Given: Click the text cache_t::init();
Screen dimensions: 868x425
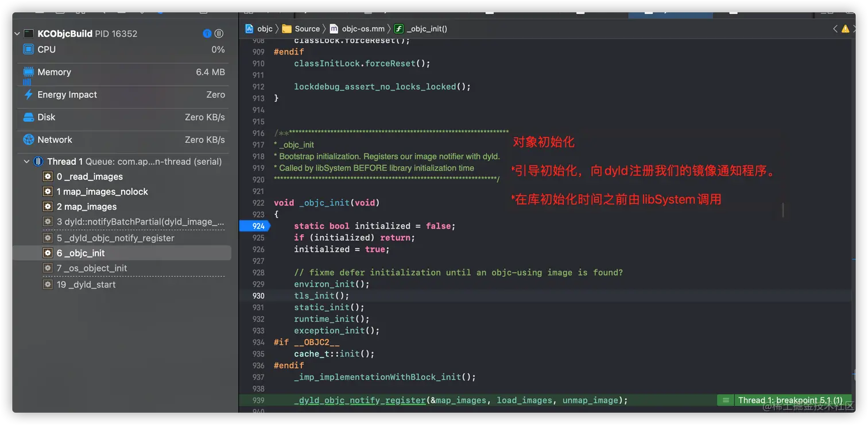Looking at the screenshot, I should pyautogui.click(x=334, y=354).
